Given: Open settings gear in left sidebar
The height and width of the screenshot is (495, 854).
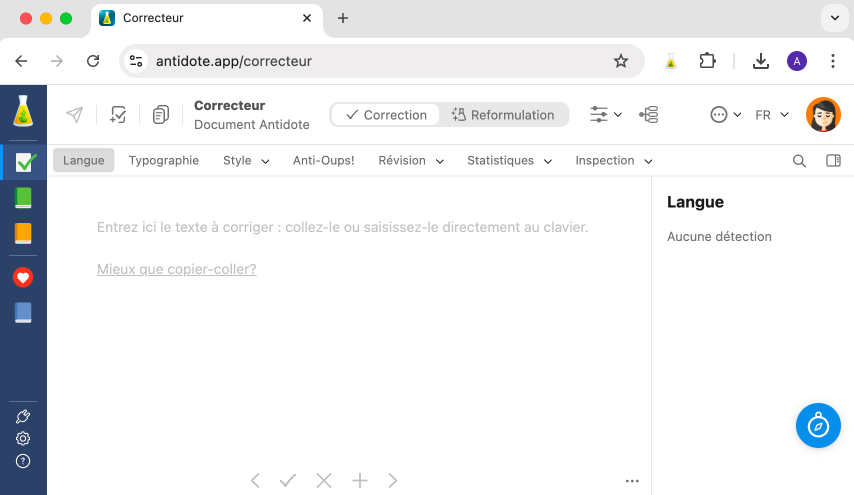Looking at the screenshot, I should [x=23, y=438].
